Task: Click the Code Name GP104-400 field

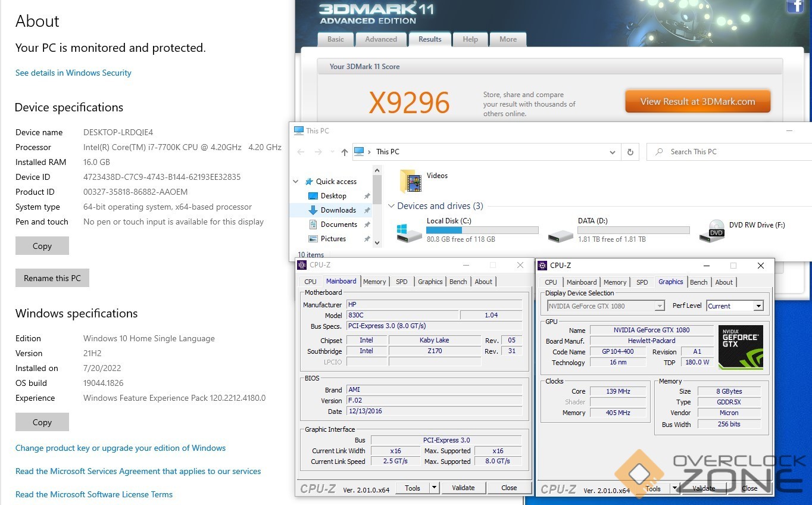Action: (x=618, y=352)
